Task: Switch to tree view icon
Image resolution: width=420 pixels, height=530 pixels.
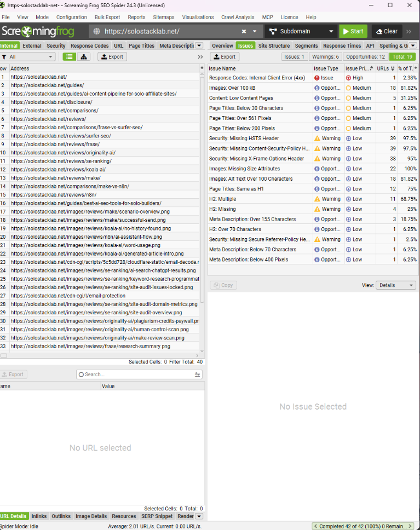Action: 84,57
